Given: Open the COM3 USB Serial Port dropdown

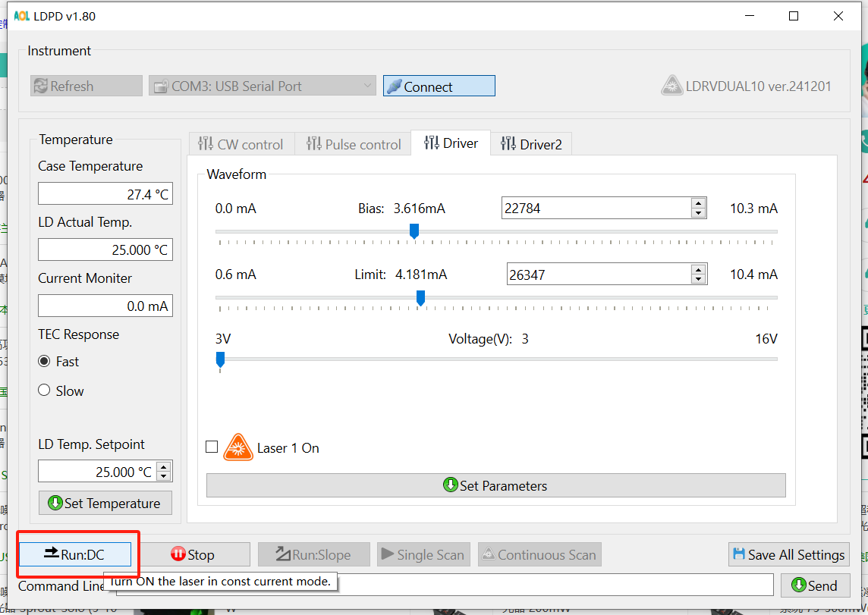Looking at the screenshot, I should tap(263, 86).
